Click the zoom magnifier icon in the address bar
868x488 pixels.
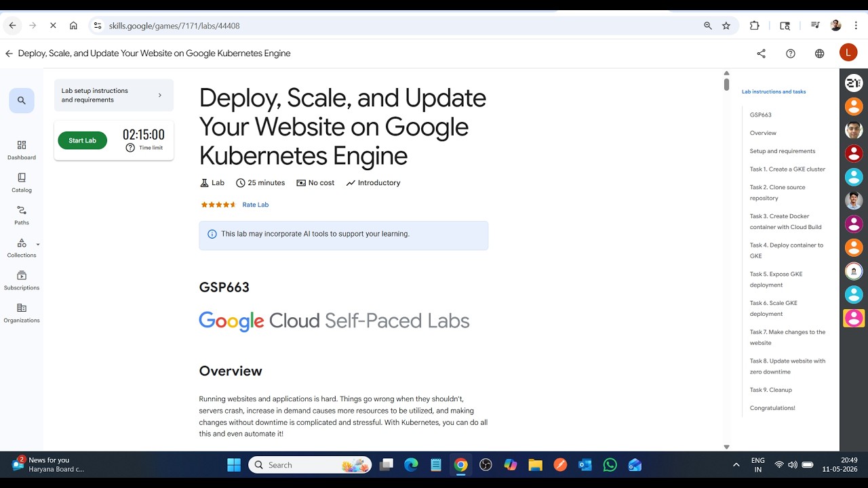(x=708, y=26)
